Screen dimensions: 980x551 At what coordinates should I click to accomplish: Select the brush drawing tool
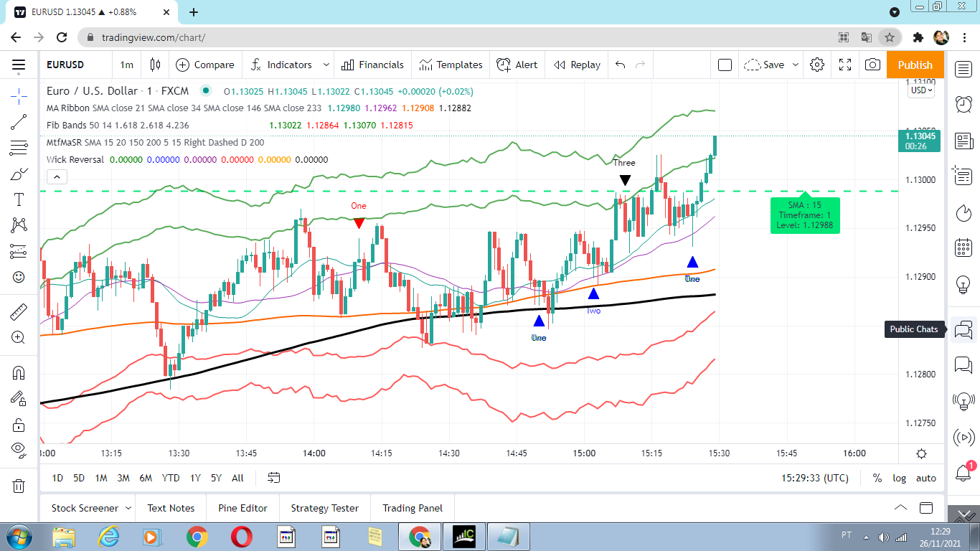tap(19, 174)
